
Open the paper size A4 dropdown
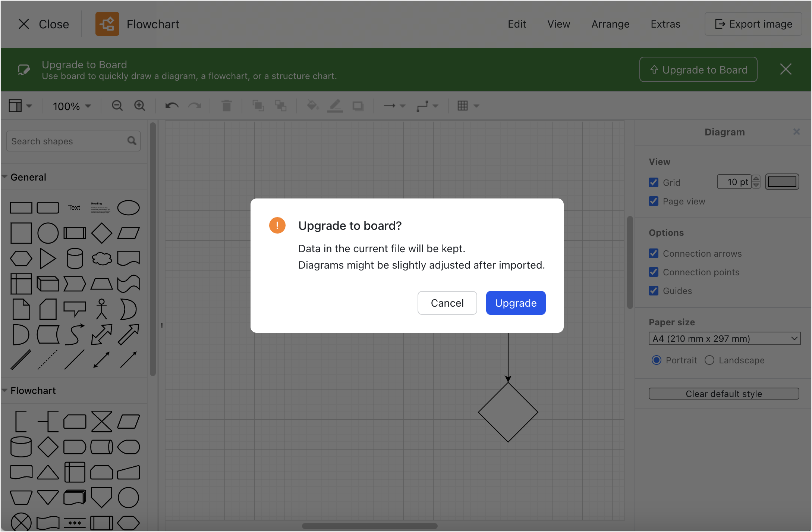click(x=724, y=339)
